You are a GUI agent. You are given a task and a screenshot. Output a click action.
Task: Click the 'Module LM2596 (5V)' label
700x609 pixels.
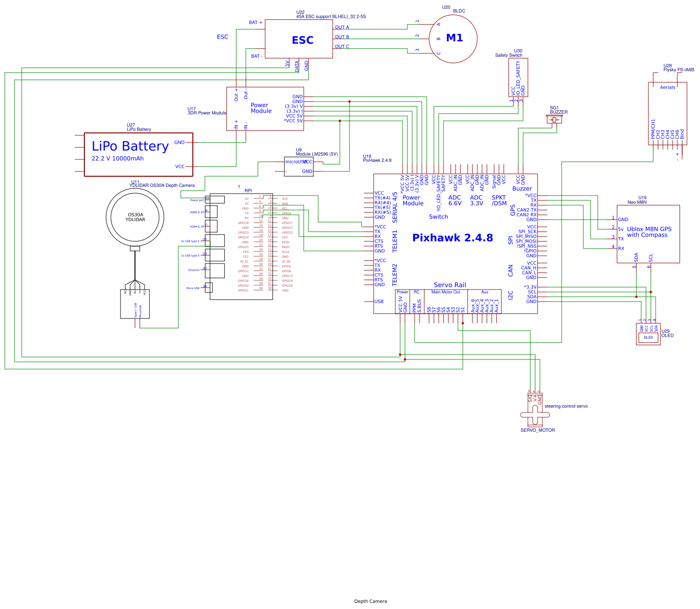[317, 154]
